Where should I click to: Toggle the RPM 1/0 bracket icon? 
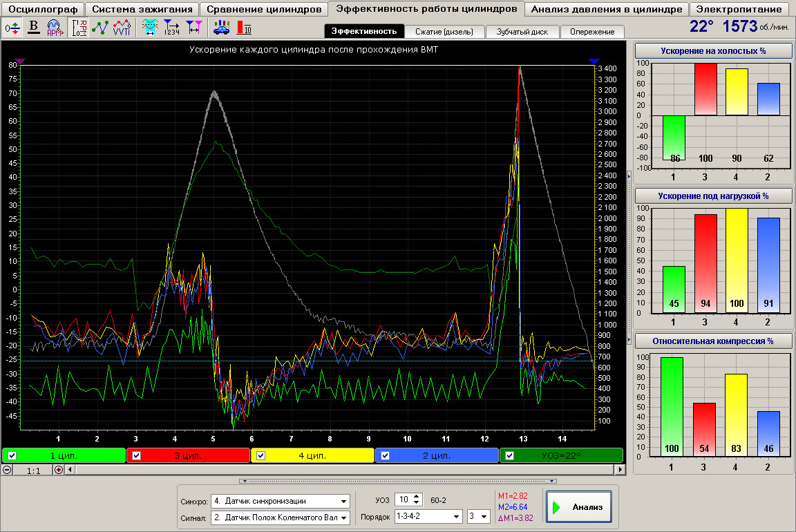79,28
